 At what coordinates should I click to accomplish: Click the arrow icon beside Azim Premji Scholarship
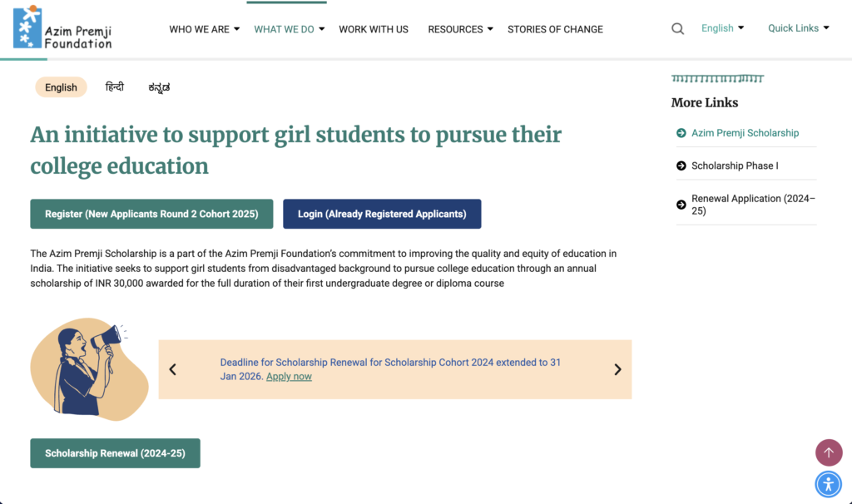[680, 132]
